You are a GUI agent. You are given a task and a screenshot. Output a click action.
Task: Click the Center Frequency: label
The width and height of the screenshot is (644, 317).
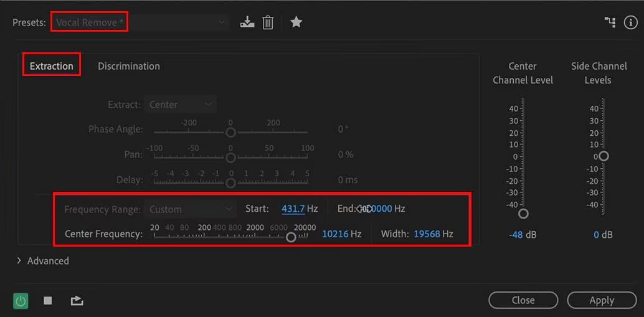pos(103,234)
